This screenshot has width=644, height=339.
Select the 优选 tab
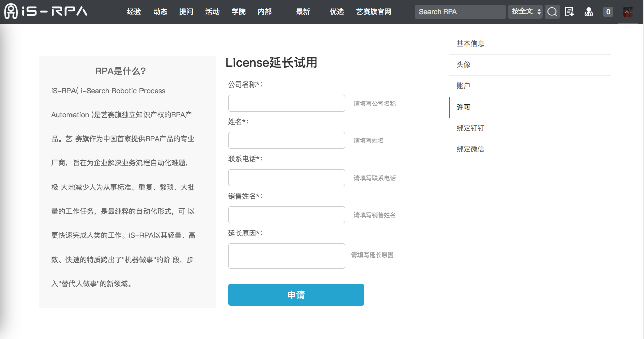coord(336,11)
